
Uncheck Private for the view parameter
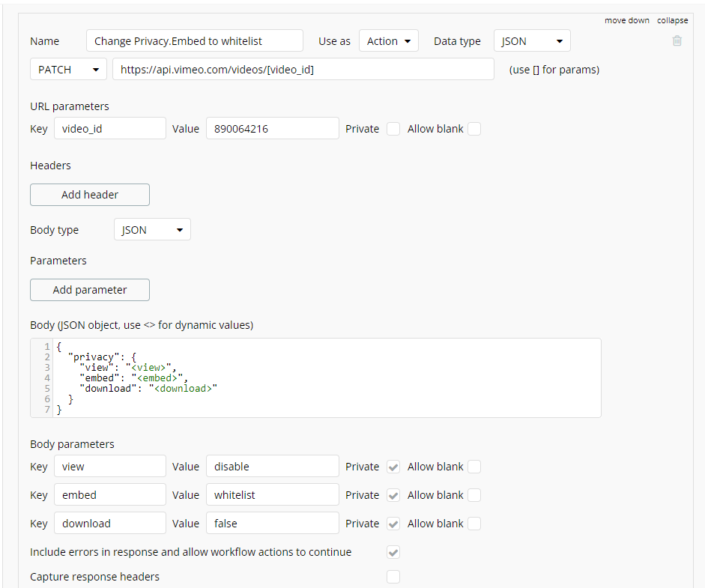pyautogui.click(x=393, y=467)
